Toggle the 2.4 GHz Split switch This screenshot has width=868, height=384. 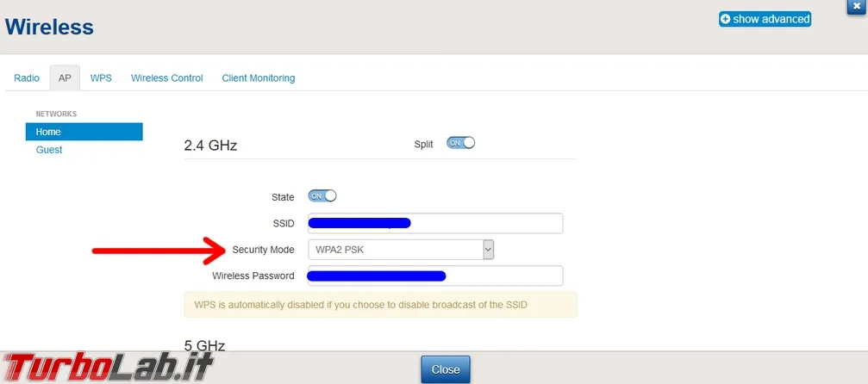[x=460, y=143]
